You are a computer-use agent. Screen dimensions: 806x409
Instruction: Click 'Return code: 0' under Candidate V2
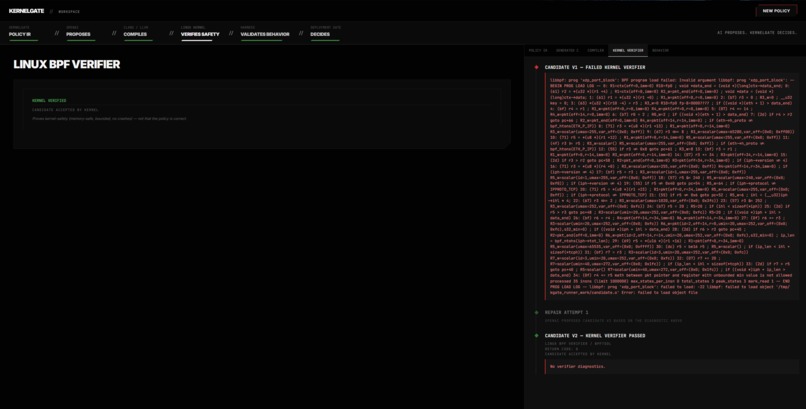coord(561,349)
